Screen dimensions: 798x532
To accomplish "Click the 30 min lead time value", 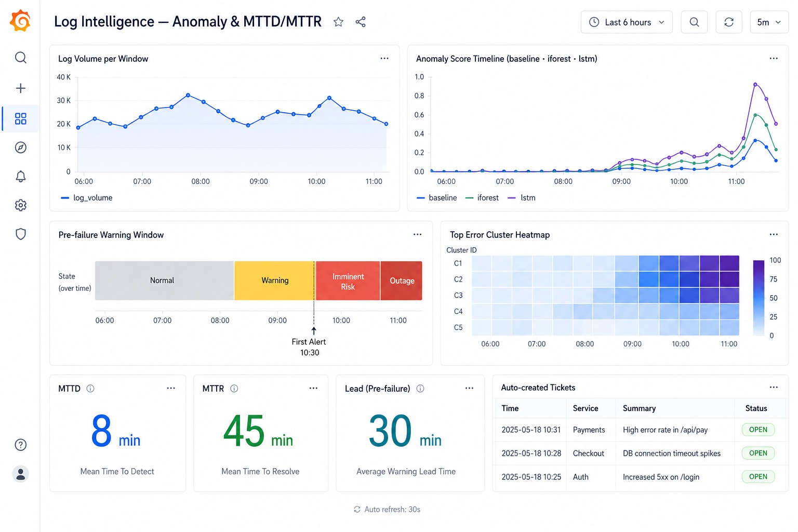I will click(x=405, y=431).
